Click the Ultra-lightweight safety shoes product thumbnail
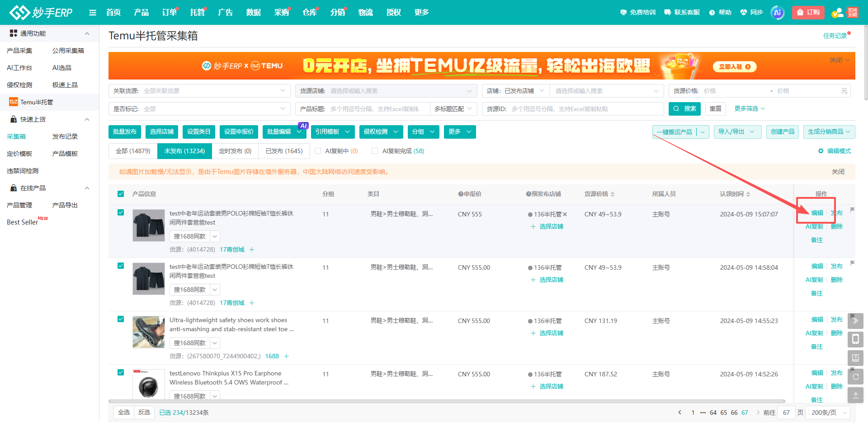This screenshot has width=868, height=422. [x=149, y=332]
